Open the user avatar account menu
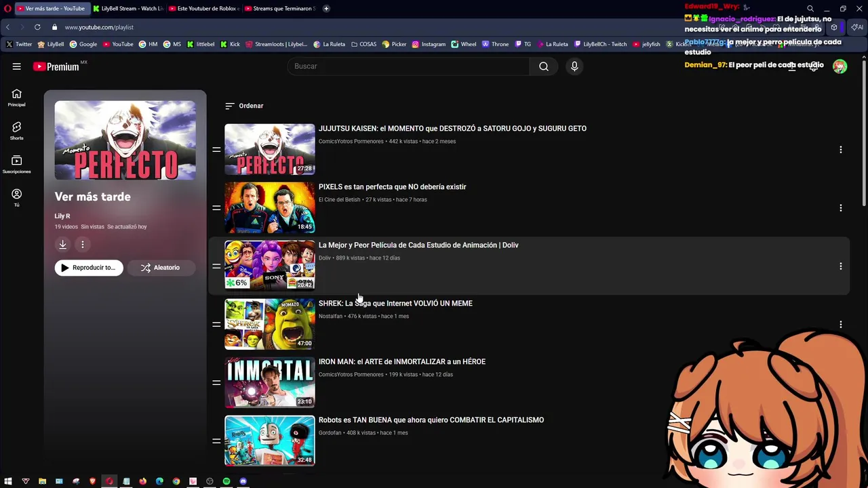This screenshot has height=488, width=868. (x=840, y=66)
